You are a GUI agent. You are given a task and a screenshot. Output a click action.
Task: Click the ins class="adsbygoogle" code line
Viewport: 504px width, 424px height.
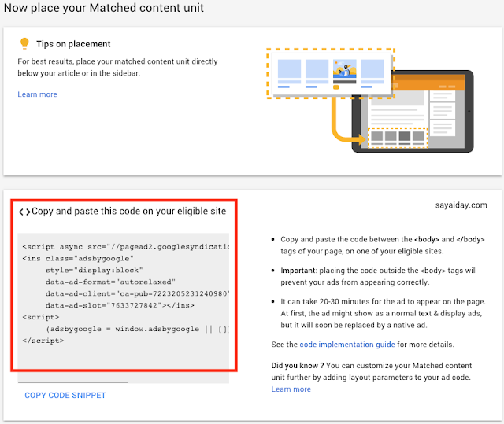[x=78, y=258]
